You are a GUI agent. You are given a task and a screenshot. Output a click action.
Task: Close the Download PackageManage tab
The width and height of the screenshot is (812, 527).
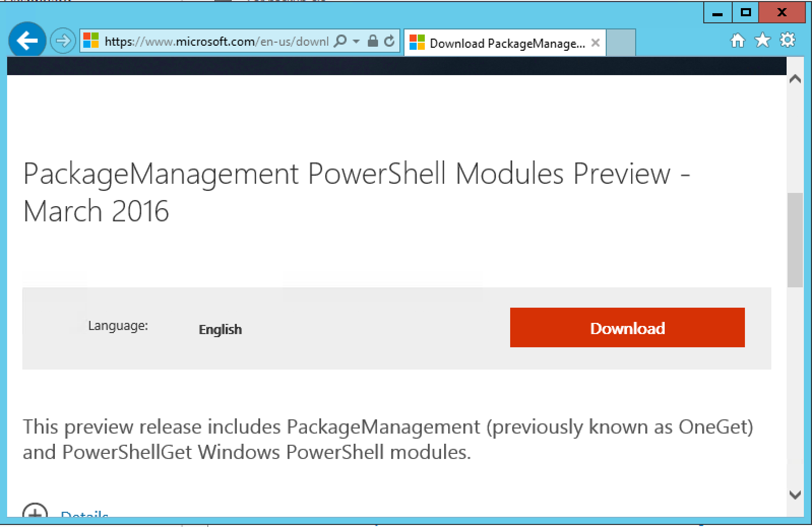[x=596, y=43]
